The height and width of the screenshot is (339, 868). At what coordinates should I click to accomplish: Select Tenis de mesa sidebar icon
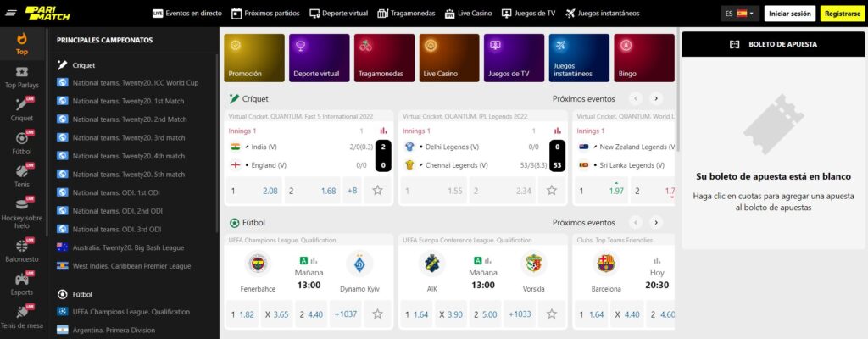coord(22,317)
